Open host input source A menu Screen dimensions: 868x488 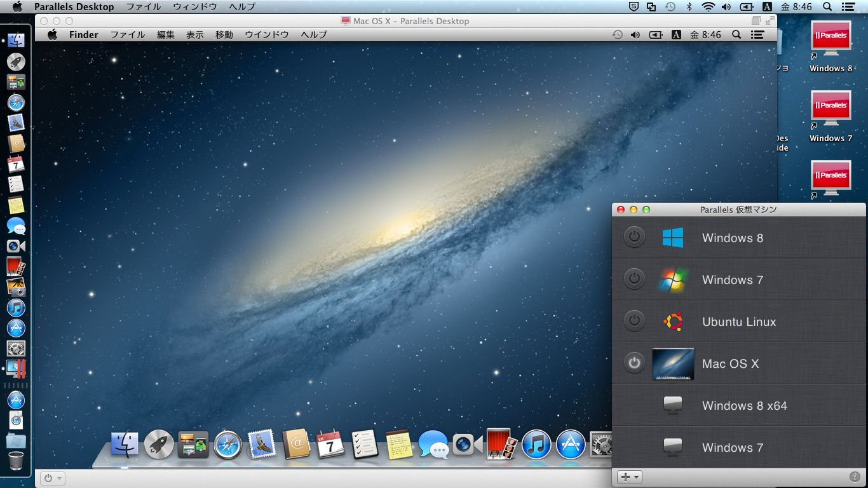coord(767,7)
